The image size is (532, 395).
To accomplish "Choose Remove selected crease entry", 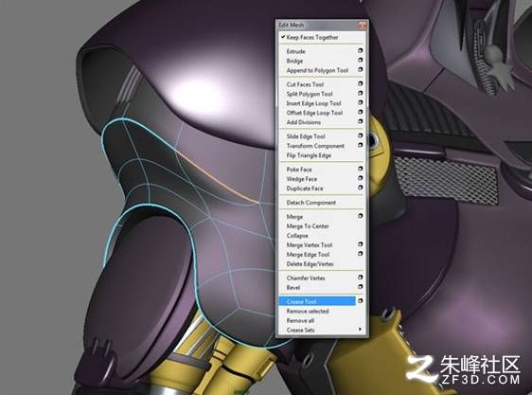I will point(308,312).
